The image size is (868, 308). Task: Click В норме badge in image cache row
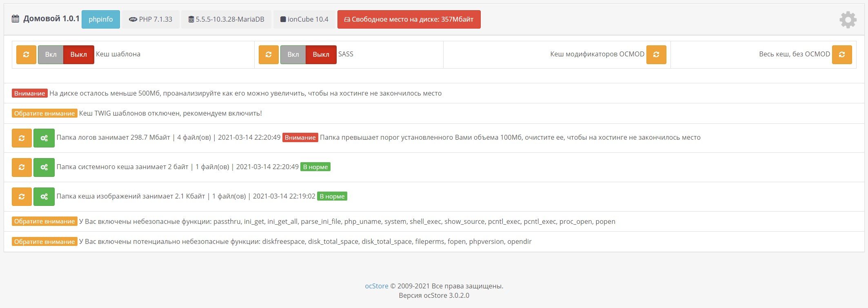click(x=332, y=196)
